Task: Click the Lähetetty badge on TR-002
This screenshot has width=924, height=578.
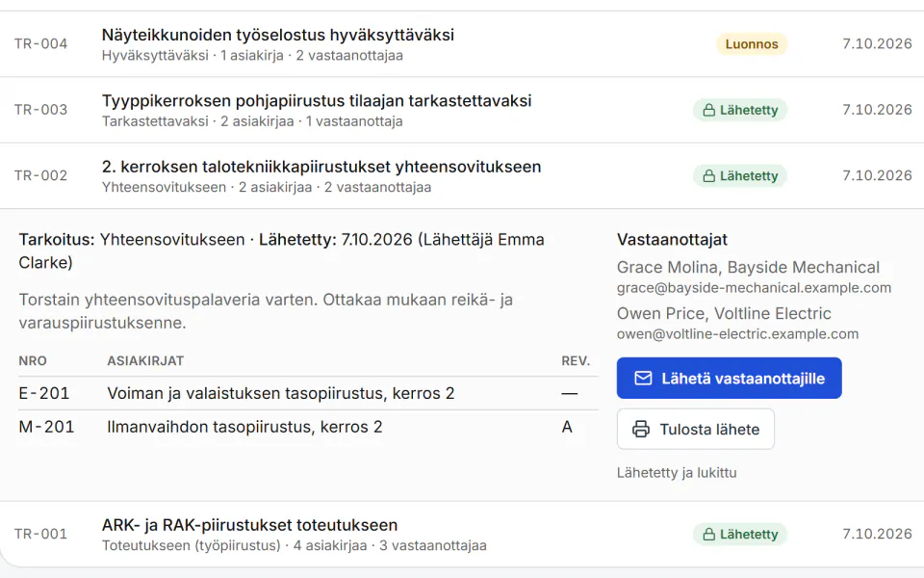Action: point(739,175)
